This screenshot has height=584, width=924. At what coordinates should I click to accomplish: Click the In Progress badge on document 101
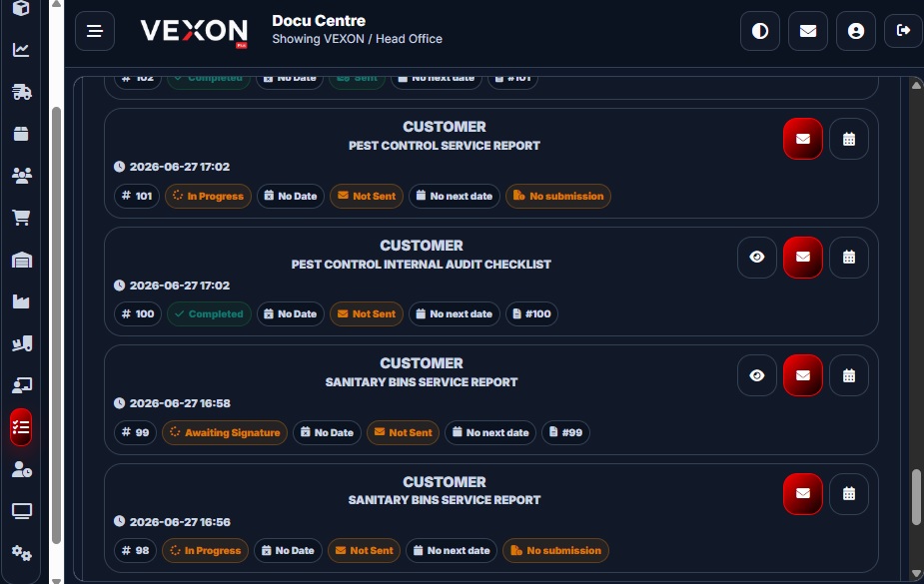208,196
